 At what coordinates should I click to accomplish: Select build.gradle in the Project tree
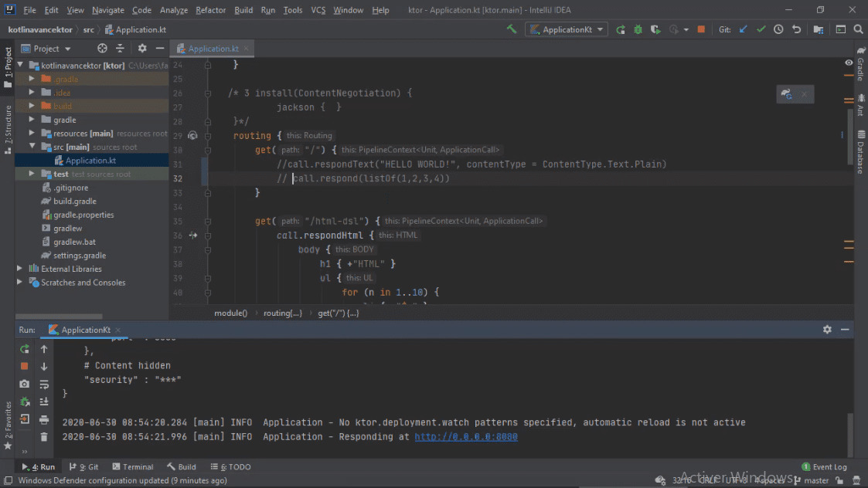coord(75,202)
